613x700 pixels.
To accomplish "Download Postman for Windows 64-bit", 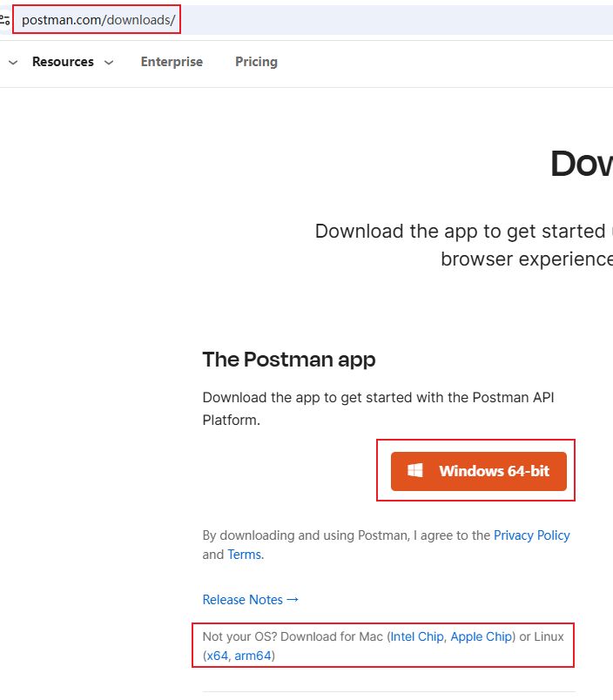I will tap(478, 471).
